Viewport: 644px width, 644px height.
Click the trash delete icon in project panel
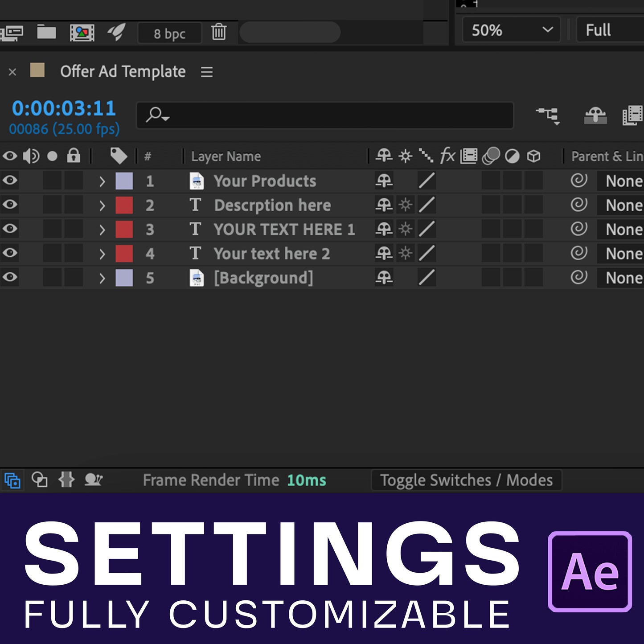click(218, 32)
